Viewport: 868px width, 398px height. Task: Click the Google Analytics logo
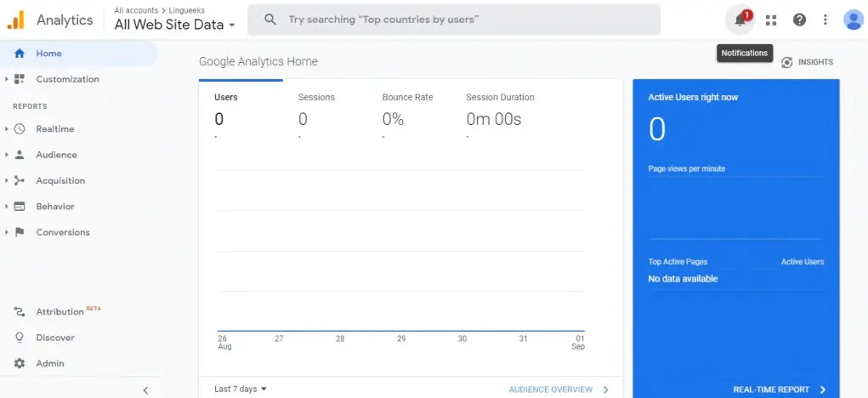point(16,20)
